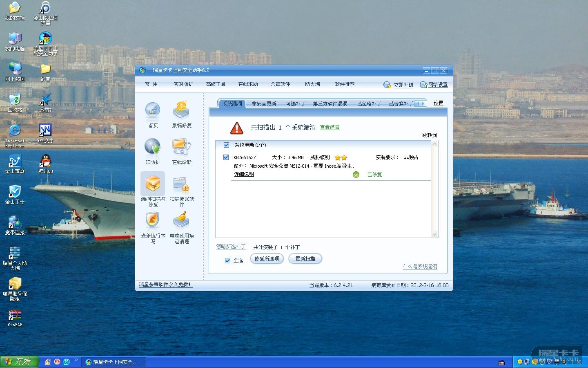
Task: Open 查杀流行木马 trojan scan tool
Action: click(x=153, y=227)
